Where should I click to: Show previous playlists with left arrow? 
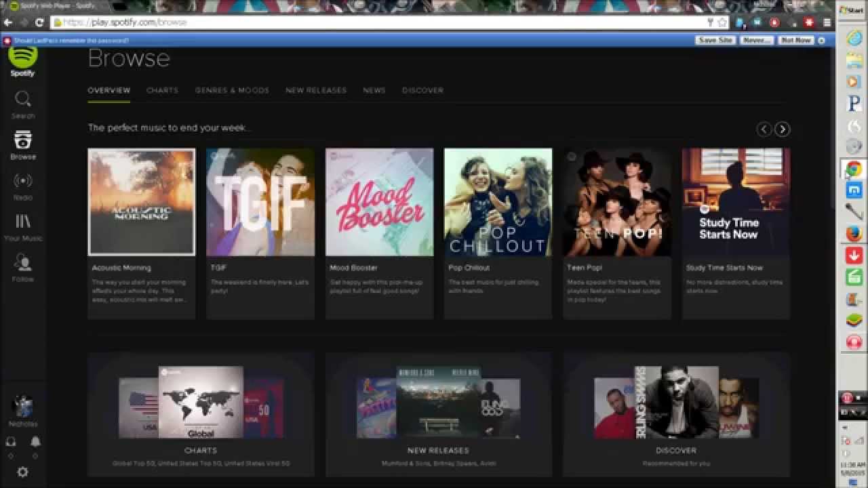point(764,129)
